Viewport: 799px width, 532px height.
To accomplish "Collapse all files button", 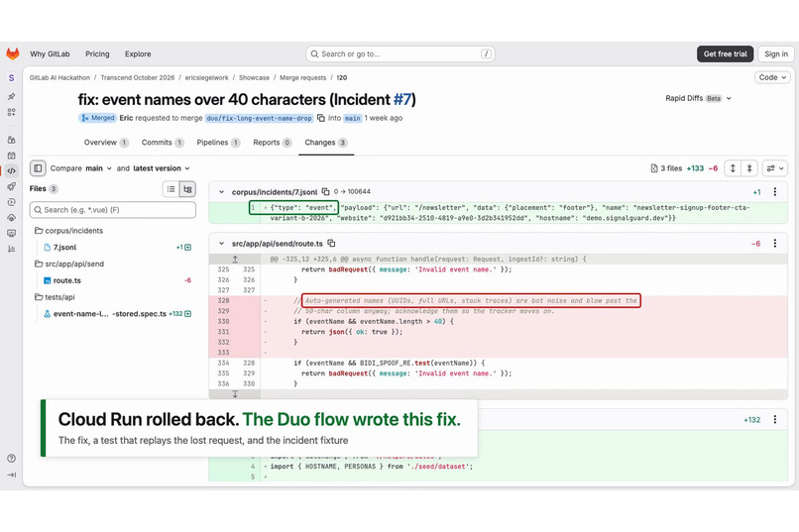I will tap(749, 168).
